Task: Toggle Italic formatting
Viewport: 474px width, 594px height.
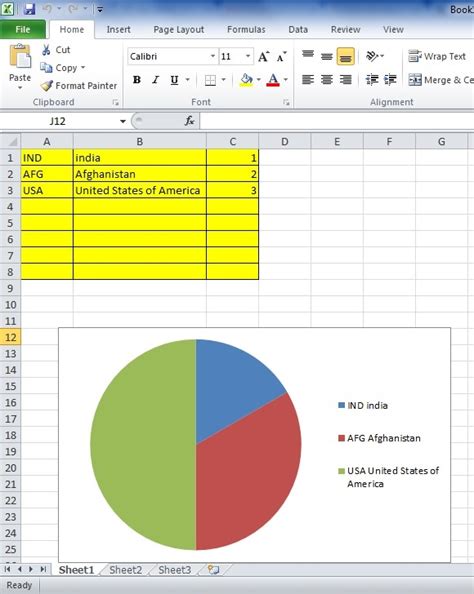Action: point(156,80)
